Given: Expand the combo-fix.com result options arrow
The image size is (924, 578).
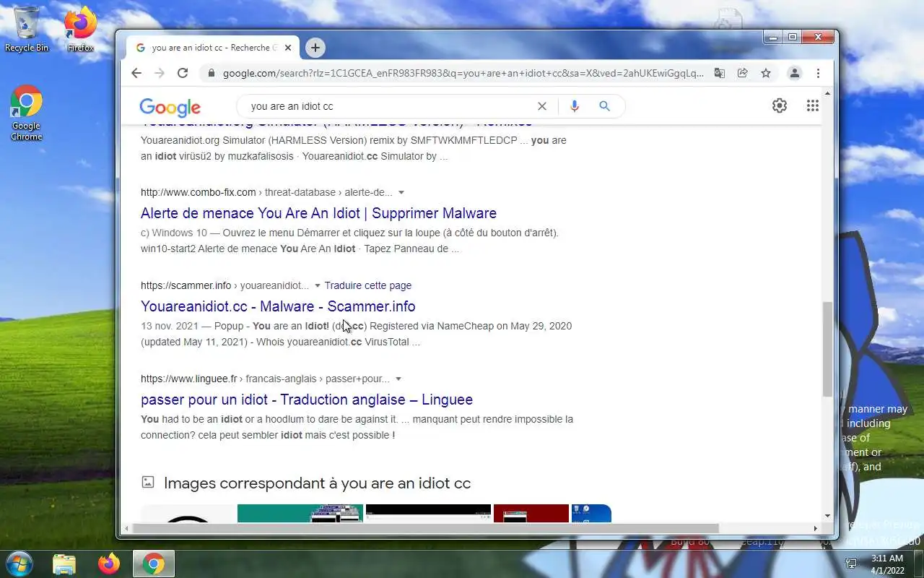Looking at the screenshot, I should [401, 192].
